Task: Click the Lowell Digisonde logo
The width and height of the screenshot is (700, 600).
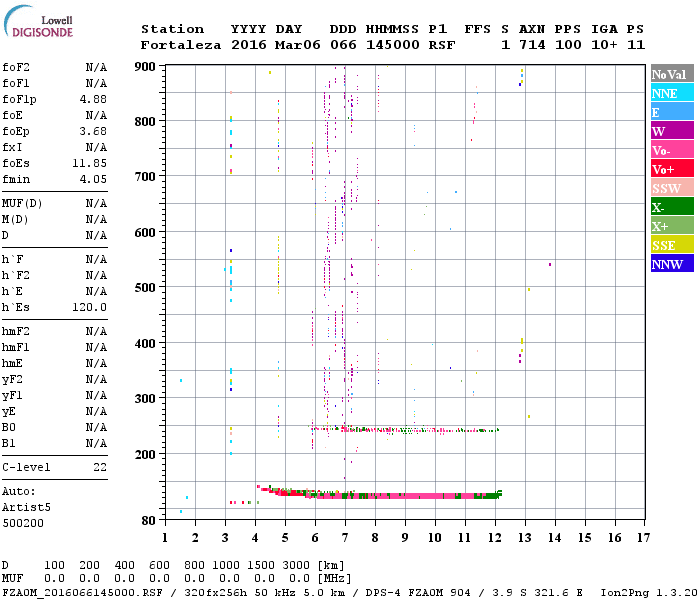Action: 38,21
